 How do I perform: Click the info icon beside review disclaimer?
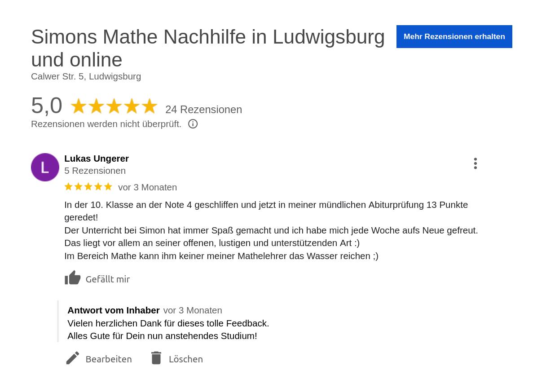coord(193,124)
